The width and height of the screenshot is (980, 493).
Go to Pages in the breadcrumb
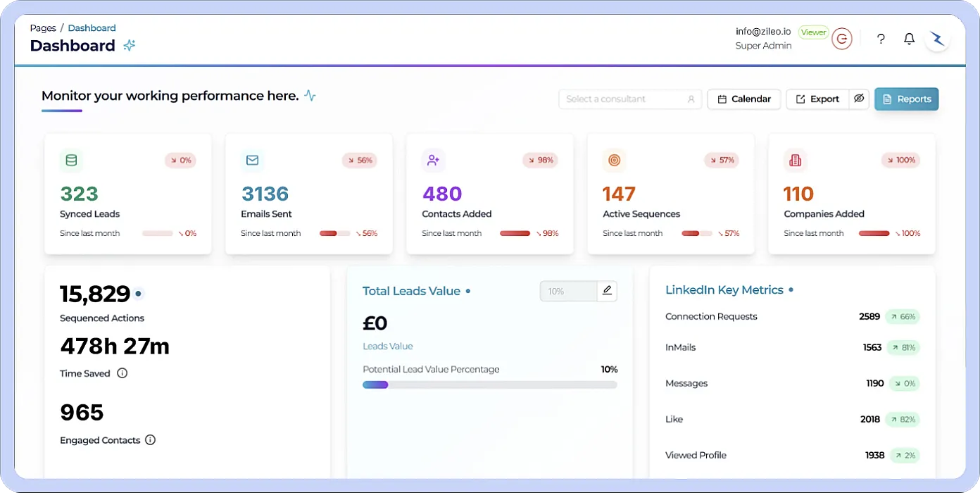click(43, 28)
